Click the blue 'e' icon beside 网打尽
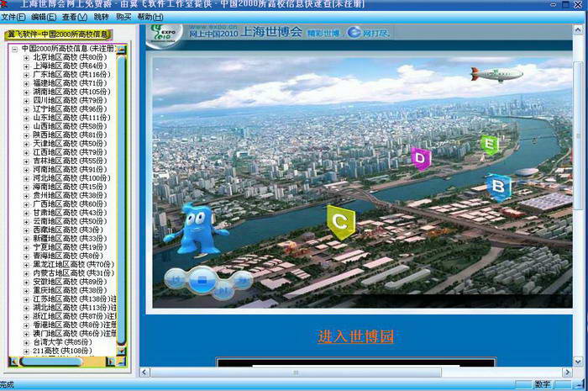The height and width of the screenshot is (391, 588). coord(354,32)
